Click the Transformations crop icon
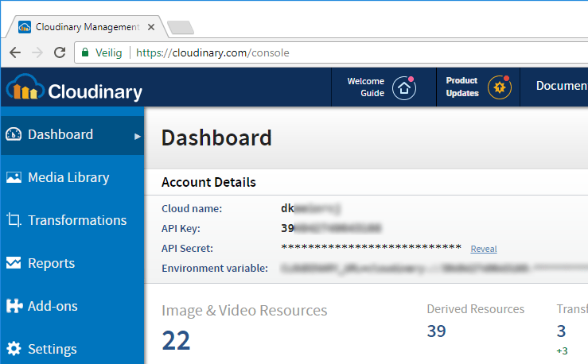 point(14,220)
